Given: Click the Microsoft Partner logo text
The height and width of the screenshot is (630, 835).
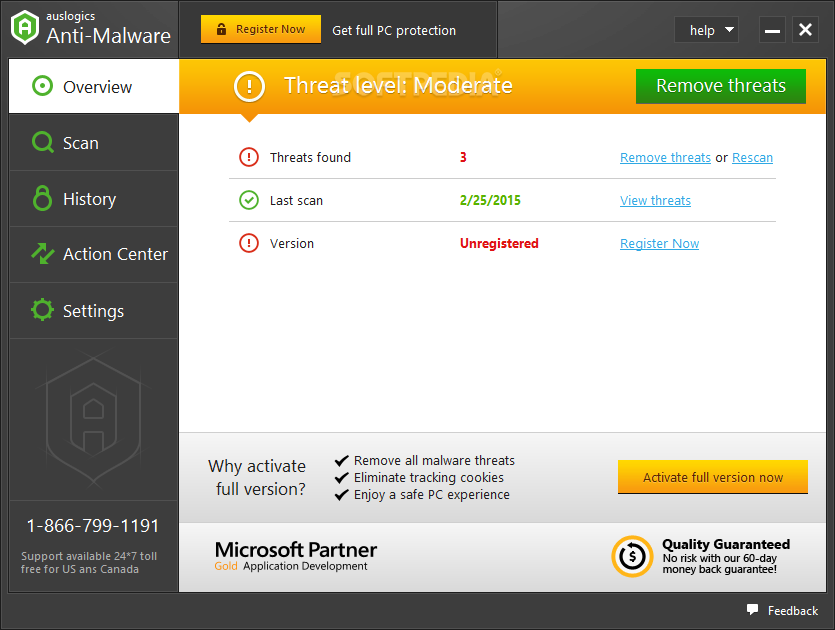Looking at the screenshot, I should click(296, 550).
